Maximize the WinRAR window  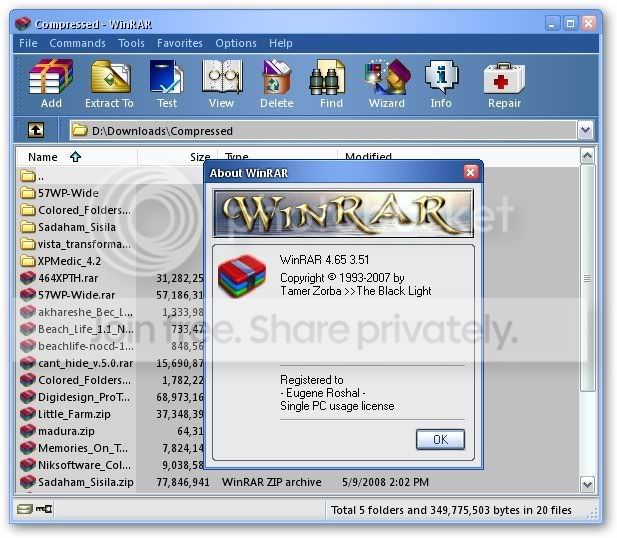pos(570,24)
